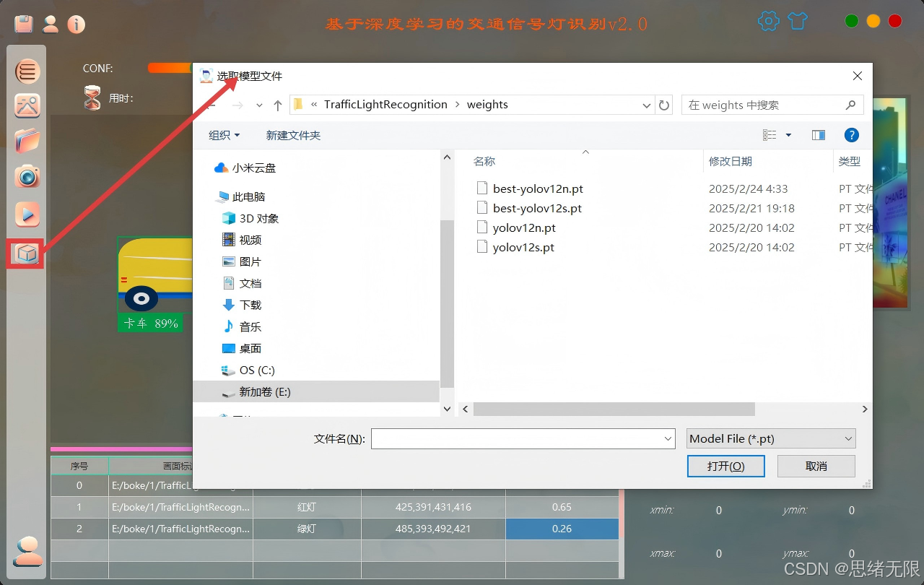Open the view options dropdown arrow
The image size is (924, 585).
tap(788, 135)
